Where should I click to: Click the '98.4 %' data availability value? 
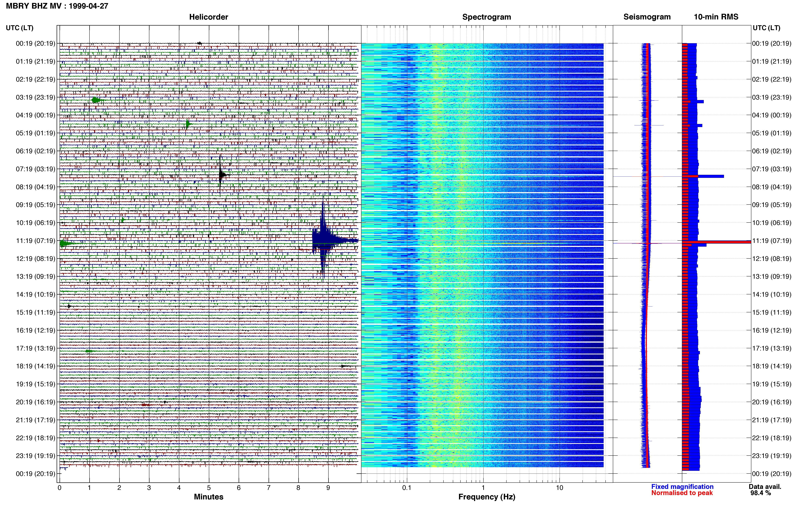click(x=761, y=493)
